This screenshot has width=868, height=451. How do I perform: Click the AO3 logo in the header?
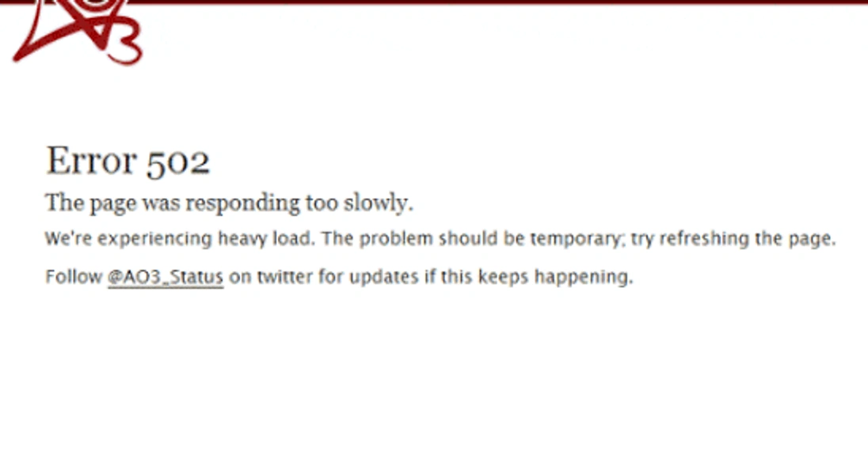click(x=78, y=32)
